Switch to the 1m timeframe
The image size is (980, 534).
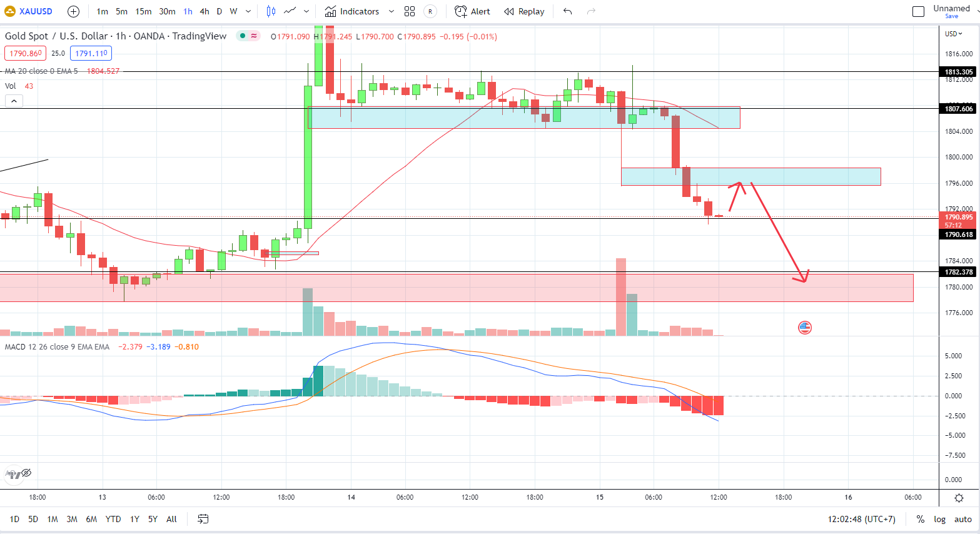coord(102,11)
